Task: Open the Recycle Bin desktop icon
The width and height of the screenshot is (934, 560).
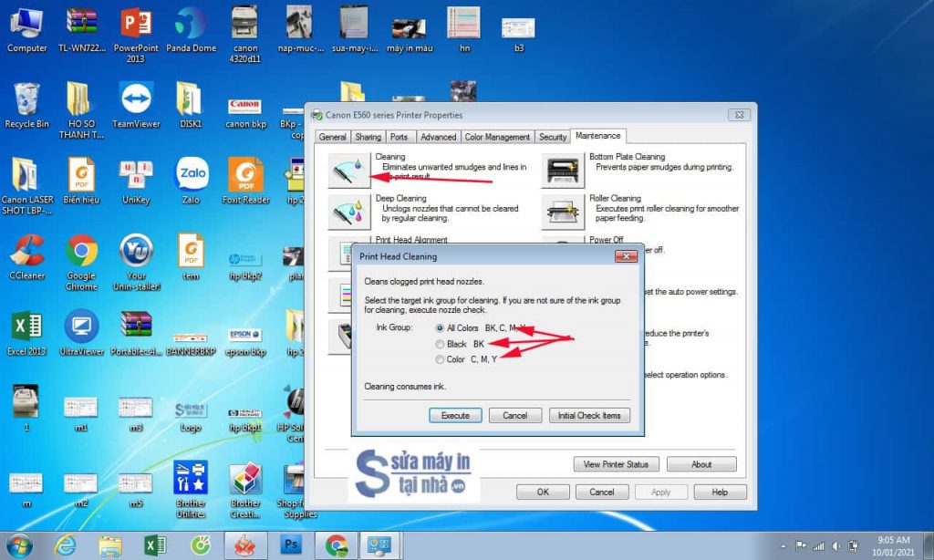Action: coord(26,106)
